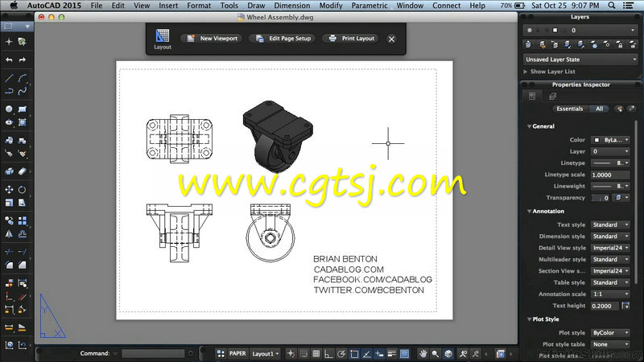Toggle Object snap in status bar
This screenshot has width=644, height=362.
coord(354,353)
